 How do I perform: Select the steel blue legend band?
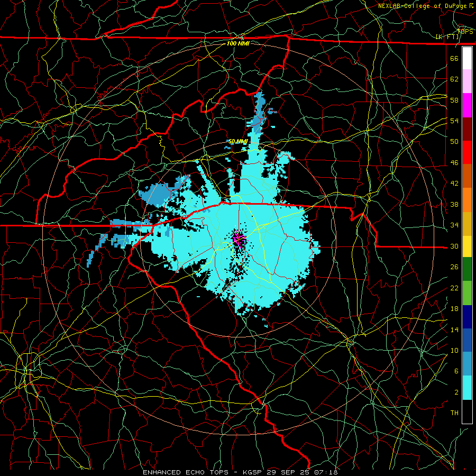coord(467,364)
